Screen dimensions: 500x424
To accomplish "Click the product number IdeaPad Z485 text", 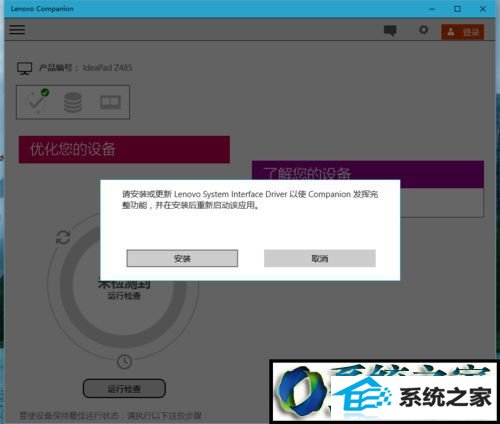I will [x=107, y=68].
